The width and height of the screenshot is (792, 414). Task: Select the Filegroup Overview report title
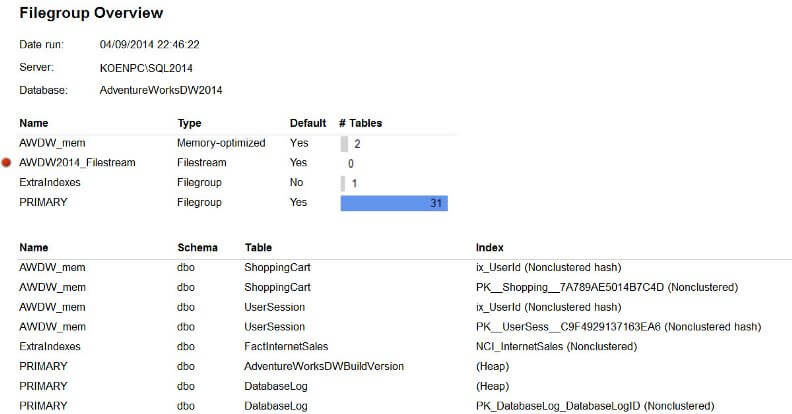[91, 13]
